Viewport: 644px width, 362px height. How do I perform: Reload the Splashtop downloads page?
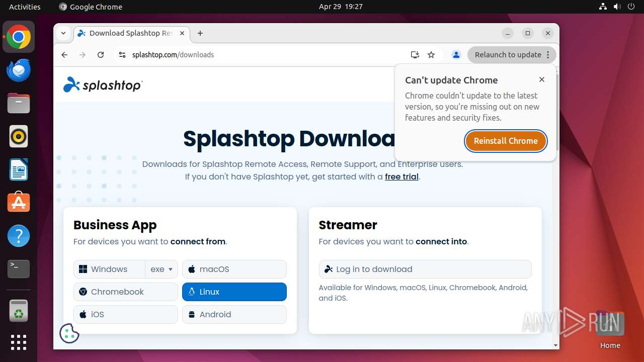[101, 55]
